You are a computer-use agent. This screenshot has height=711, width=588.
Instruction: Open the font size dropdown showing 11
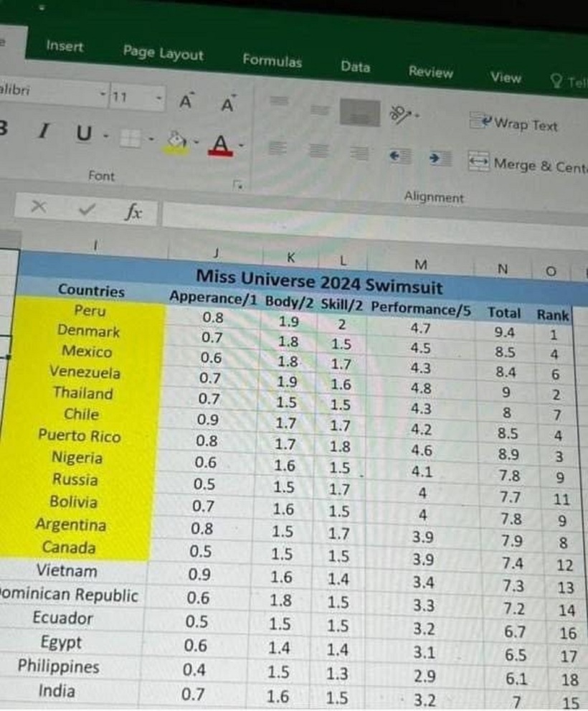[158, 98]
